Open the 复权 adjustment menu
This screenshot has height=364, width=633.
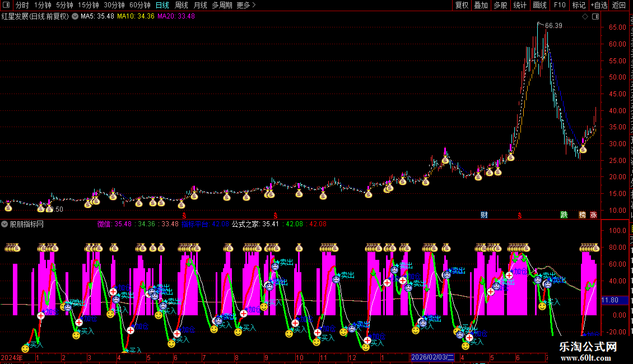462,5
